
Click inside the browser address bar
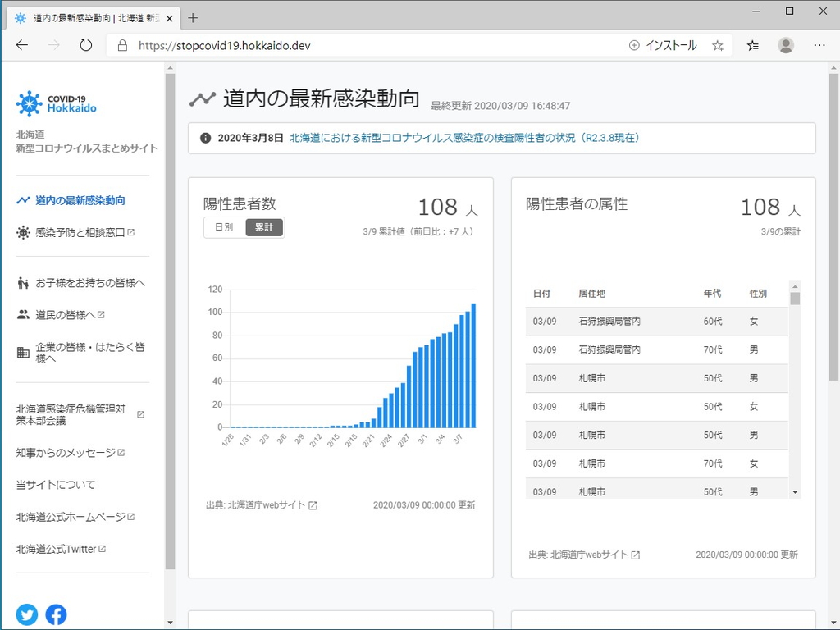[x=328, y=46]
